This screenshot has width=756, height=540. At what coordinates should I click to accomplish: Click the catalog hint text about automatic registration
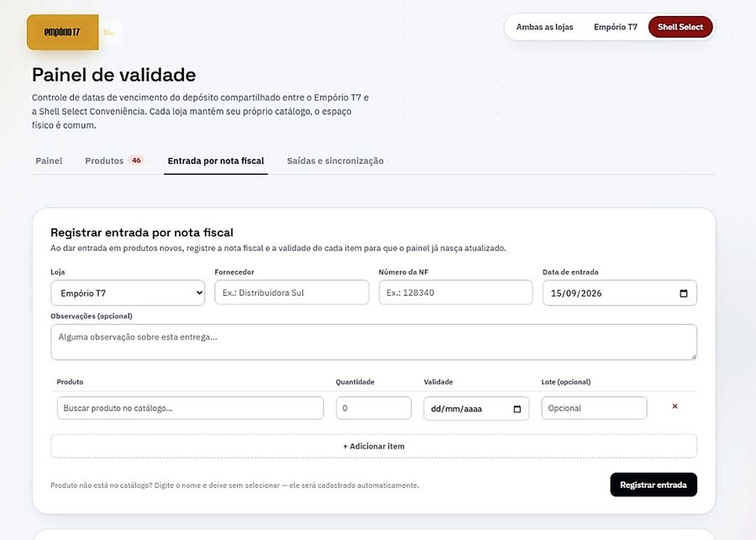(235, 485)
